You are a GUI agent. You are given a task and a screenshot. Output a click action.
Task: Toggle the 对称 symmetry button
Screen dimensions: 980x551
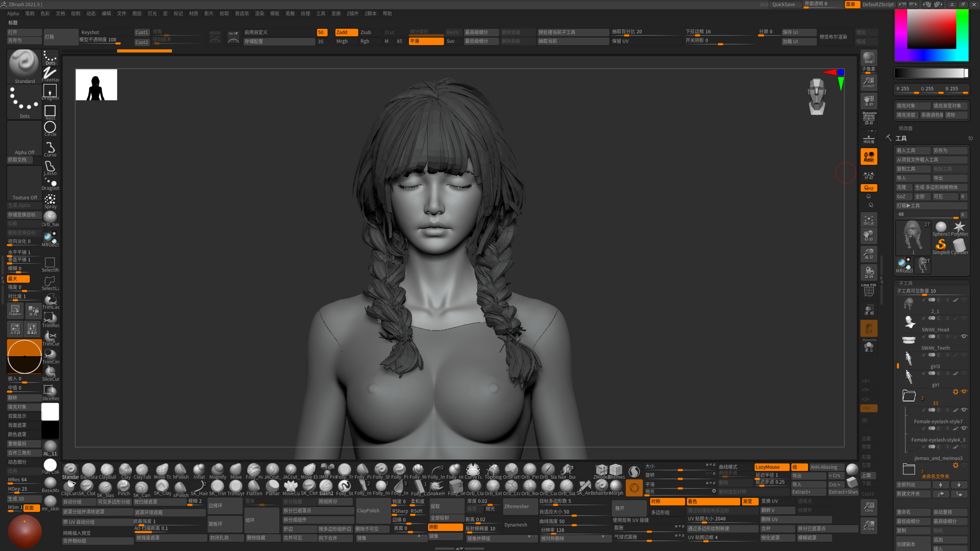667,502
